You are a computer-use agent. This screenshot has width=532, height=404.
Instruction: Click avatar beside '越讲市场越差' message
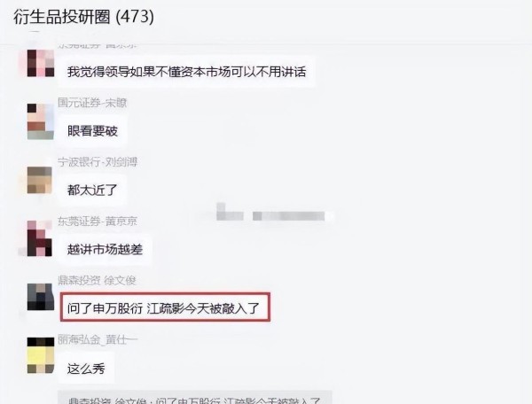[x=40, y=238]
